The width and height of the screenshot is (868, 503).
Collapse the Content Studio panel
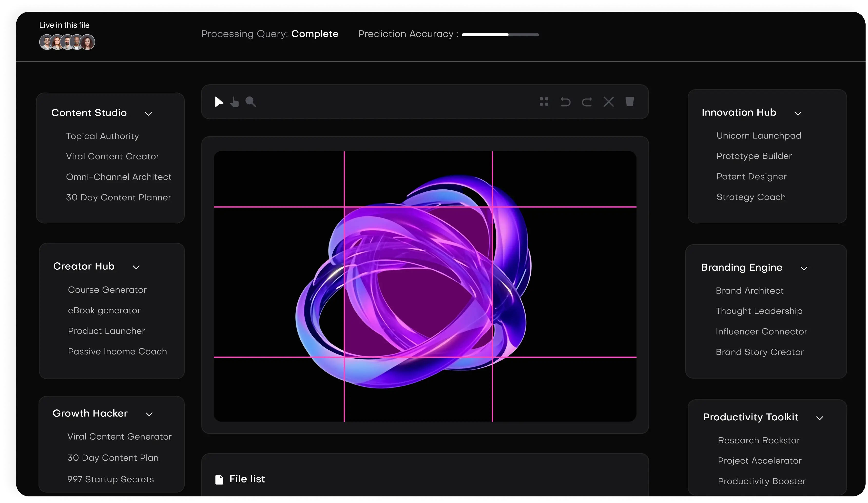point(148,114)
